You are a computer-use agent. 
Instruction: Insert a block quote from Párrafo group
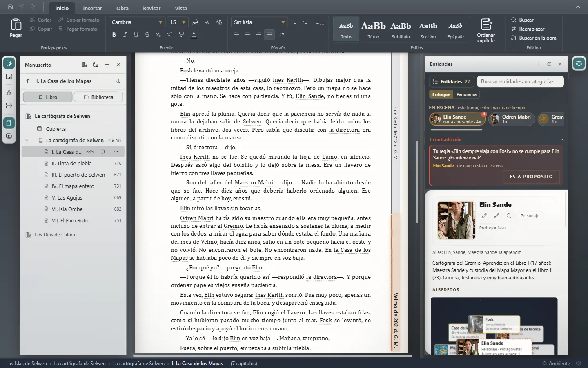pos(282,35)
